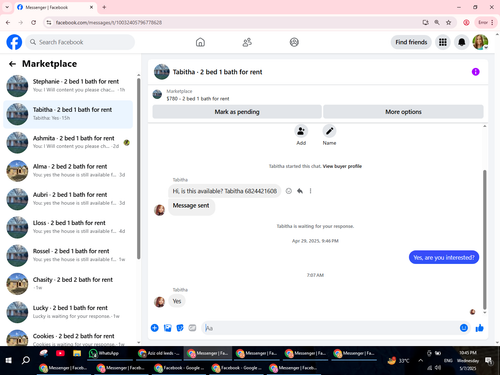Open a new browser tab

(104, 7)
